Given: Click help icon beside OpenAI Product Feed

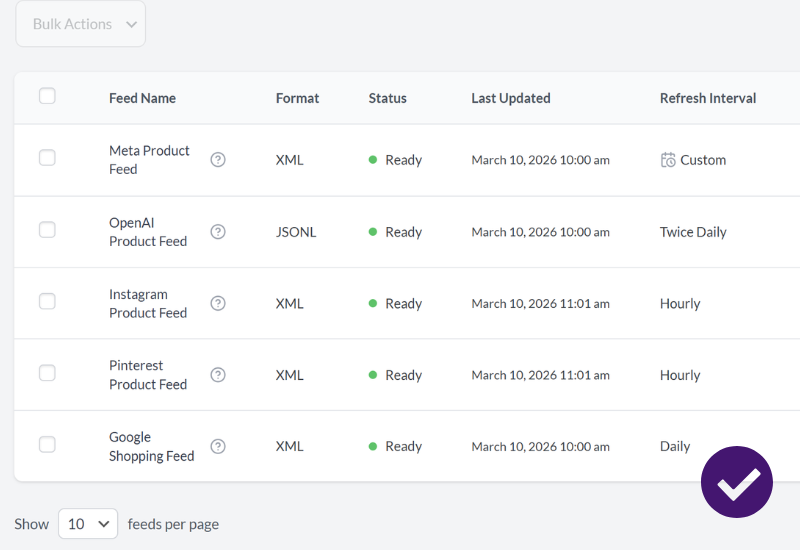Looking at the screenshot, I should point(218,232).
